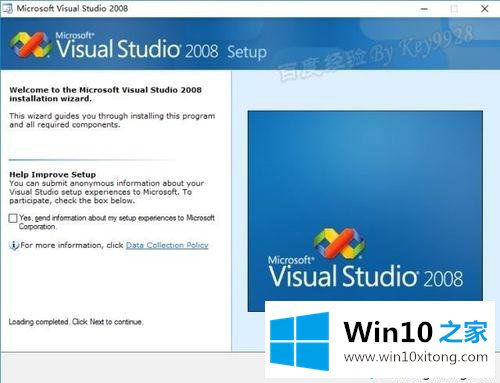Viewport: 500px width, 383px height.
Task: Check the send setup experiences information box
Action: pyautogui.click(x=13, y=218)
